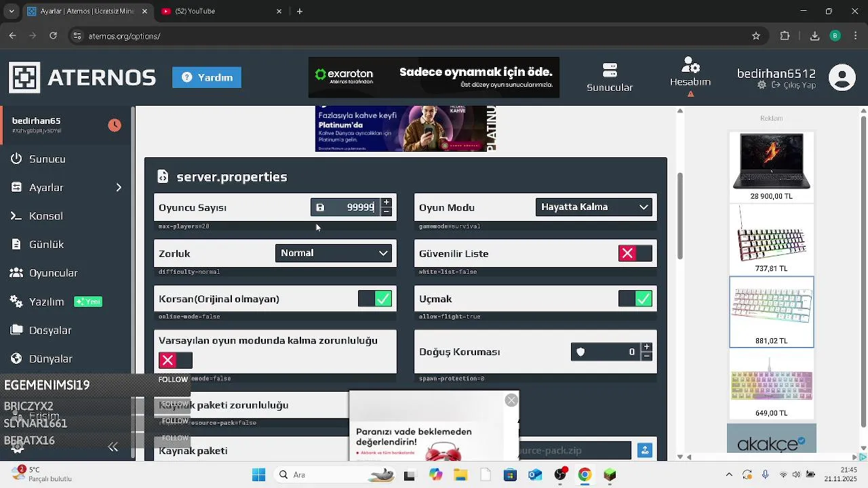Viewport: 868px width, 488px height.
Task: Click the Aternos logo
Action: [82, 77]
